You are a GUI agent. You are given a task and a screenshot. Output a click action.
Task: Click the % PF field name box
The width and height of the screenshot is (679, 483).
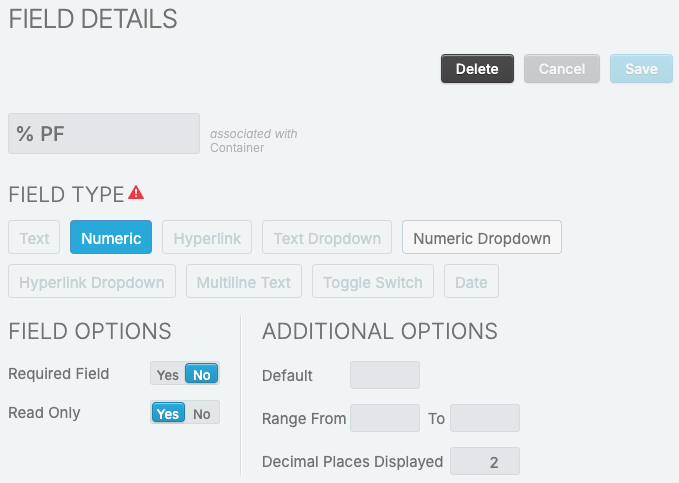pyautogui.click(x=104, y=134)
